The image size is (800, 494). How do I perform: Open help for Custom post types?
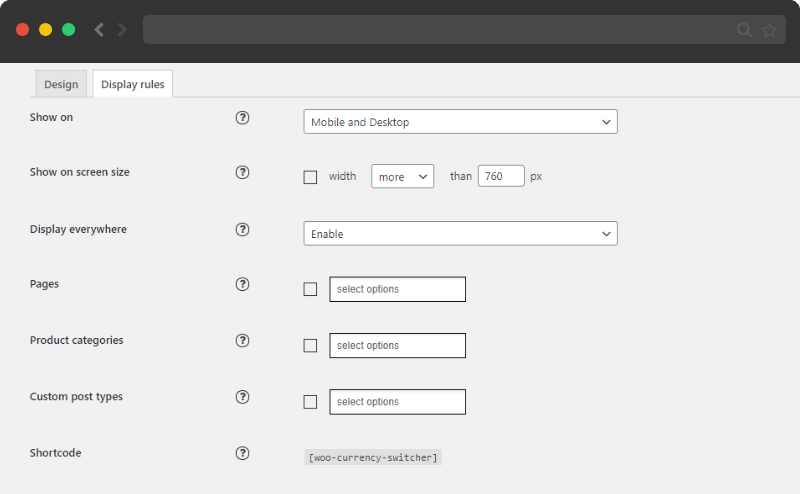(x=242, y=397)
